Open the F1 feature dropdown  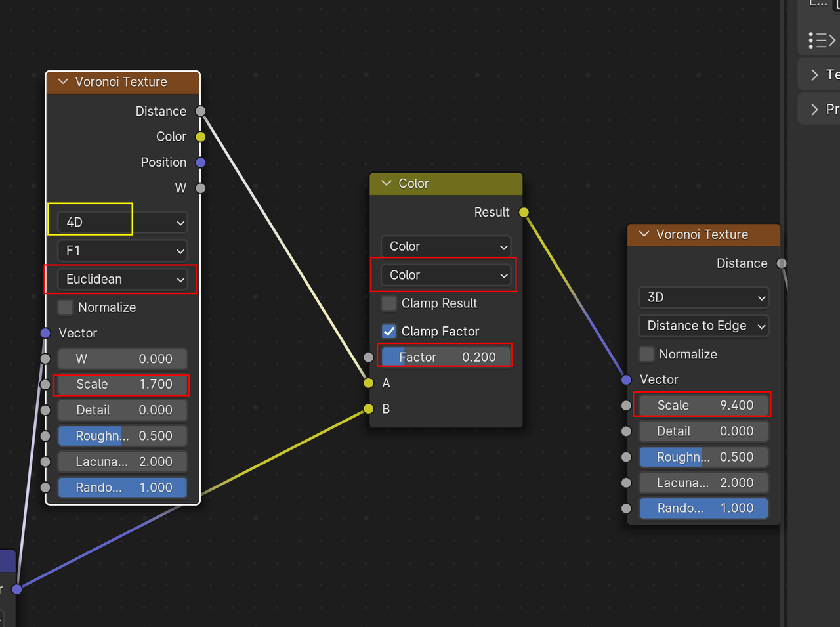(x=123, y=250)
